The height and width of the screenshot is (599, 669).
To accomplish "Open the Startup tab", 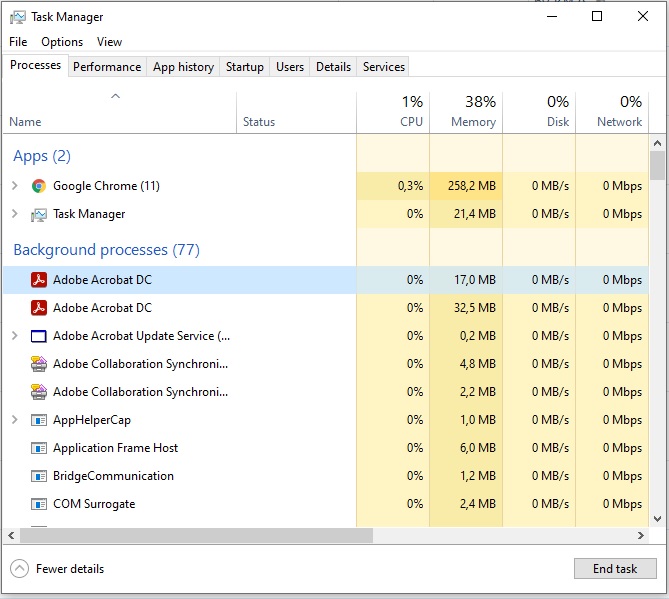I will click(244, 67).
